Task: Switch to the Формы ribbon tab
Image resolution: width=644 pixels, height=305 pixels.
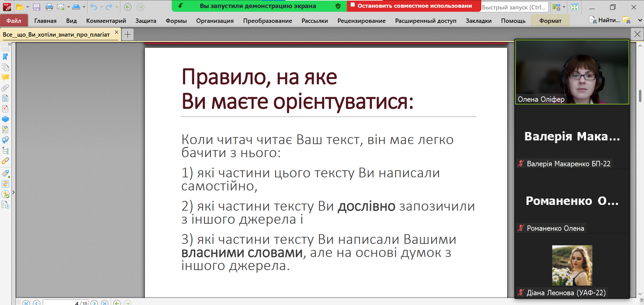Action: coord(176,21)
